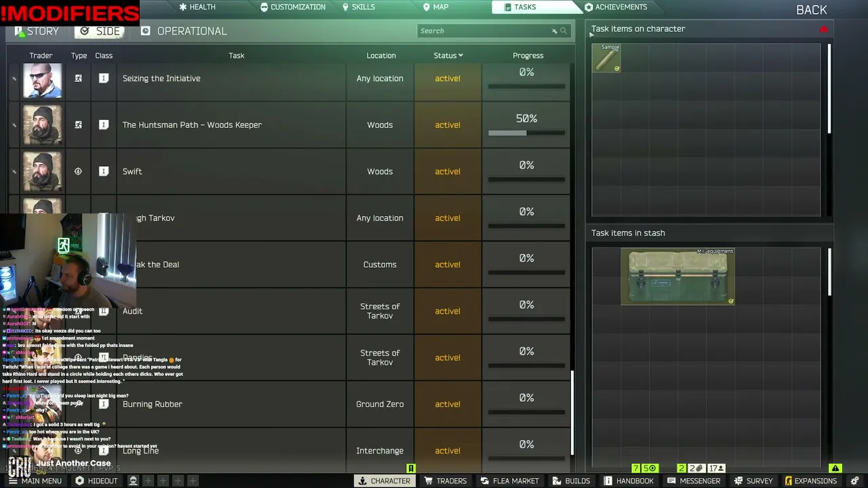Viewport: 868px width, 488px height.
Task: Sort by the Trader column header
Action: [41, 56]
